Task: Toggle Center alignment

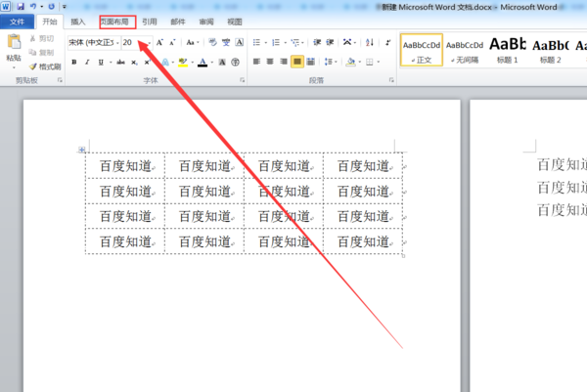Action: (x=270, y=62)
